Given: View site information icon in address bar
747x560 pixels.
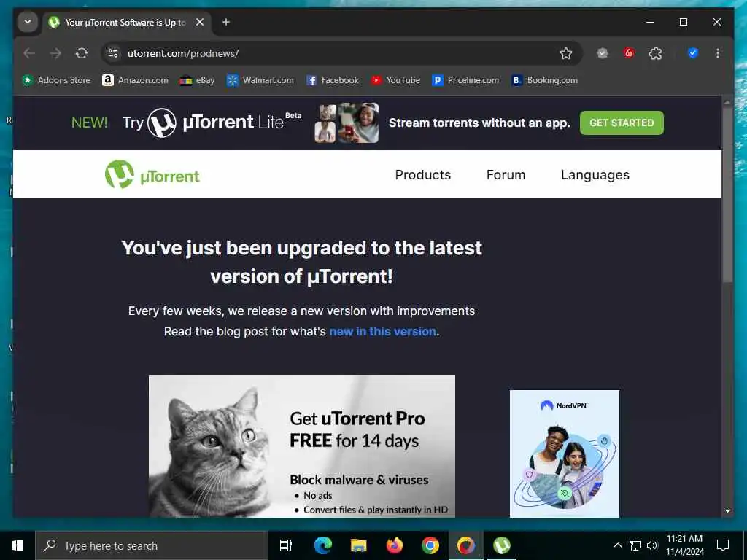Looking at the screenshot, I should coord(113,53).
